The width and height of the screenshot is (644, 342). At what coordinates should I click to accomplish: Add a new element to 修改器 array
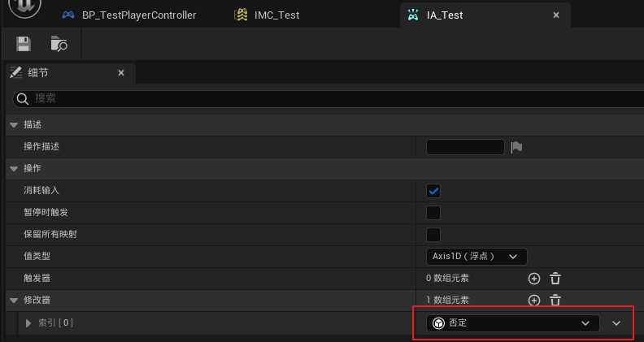coord(534,300)
